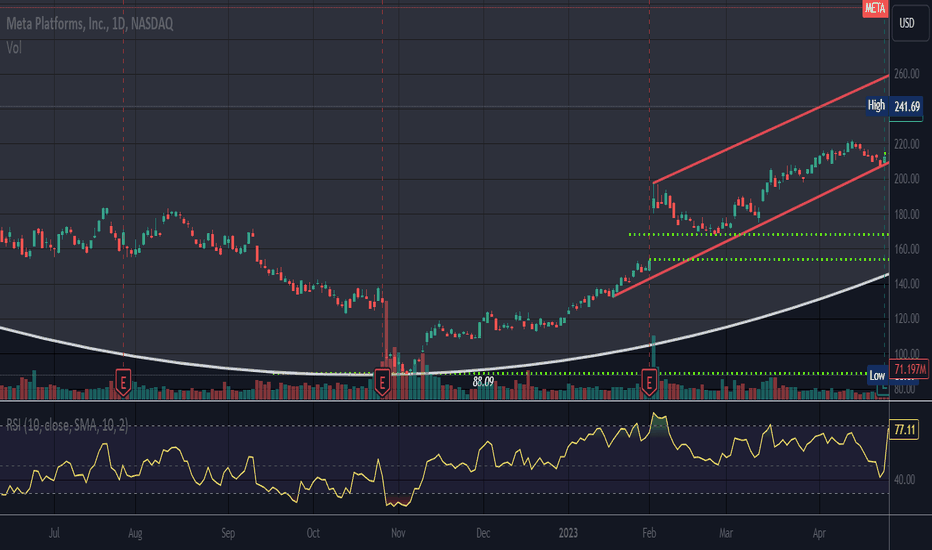This screenshot has width=932, height=550.
Task: Click the Nov label on time axis
Action: pyautogui.click(x=398, y=533)
